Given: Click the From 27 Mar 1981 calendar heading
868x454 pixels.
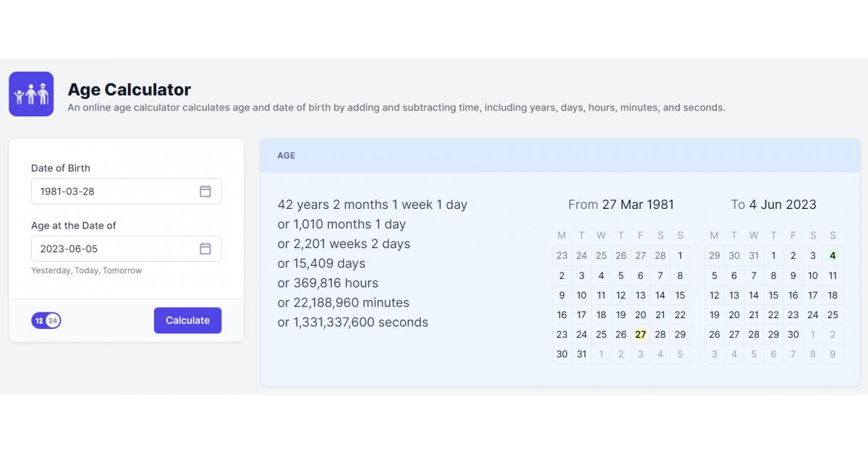Looking at the screenshot, I should 621,205.
